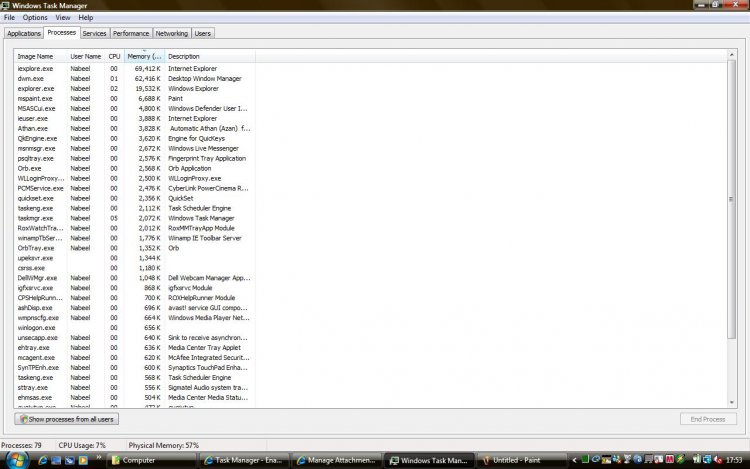Image resolution: width=750 pixels, height=469 pixels.
Task: Click the vertical scrollbar thumb
Action: coord(731,199)
